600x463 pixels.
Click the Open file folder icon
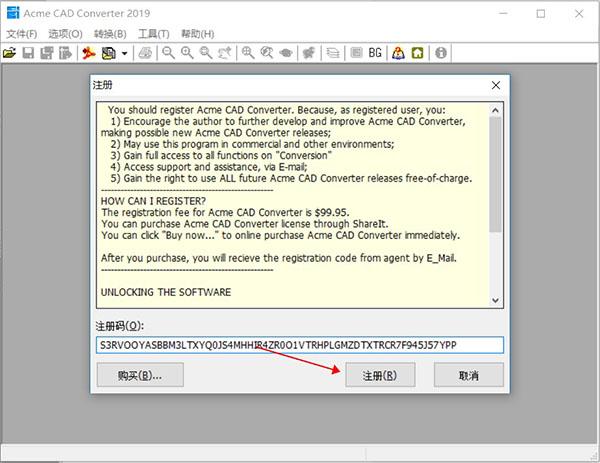9,53
